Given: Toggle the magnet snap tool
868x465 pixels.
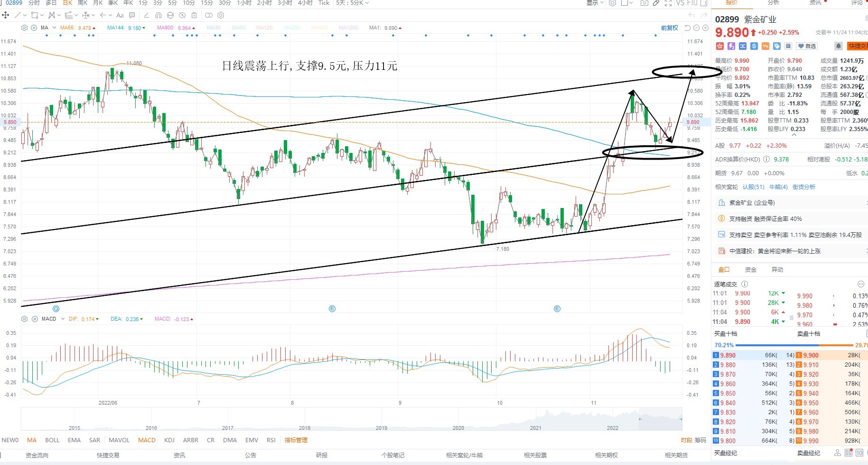Looking at the screenshot, I should (x=159, y=15).
